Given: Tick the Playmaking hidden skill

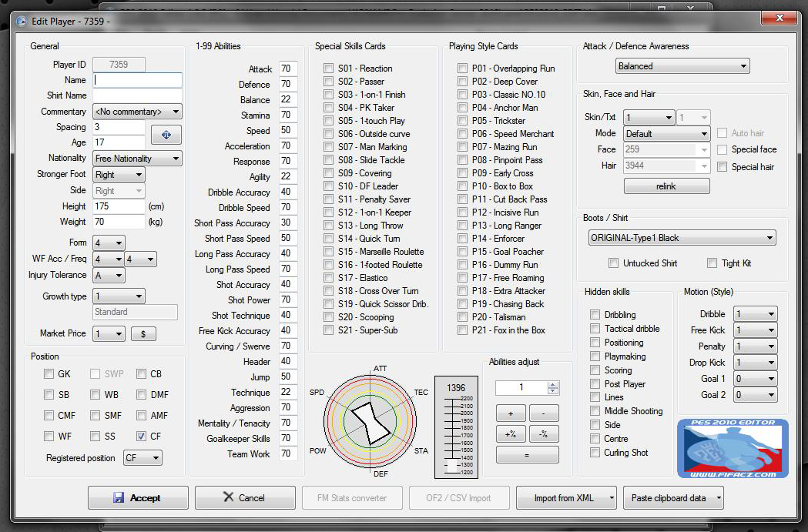Looking at the screenshot, I should pyautogui.click(x=595, y=356).
